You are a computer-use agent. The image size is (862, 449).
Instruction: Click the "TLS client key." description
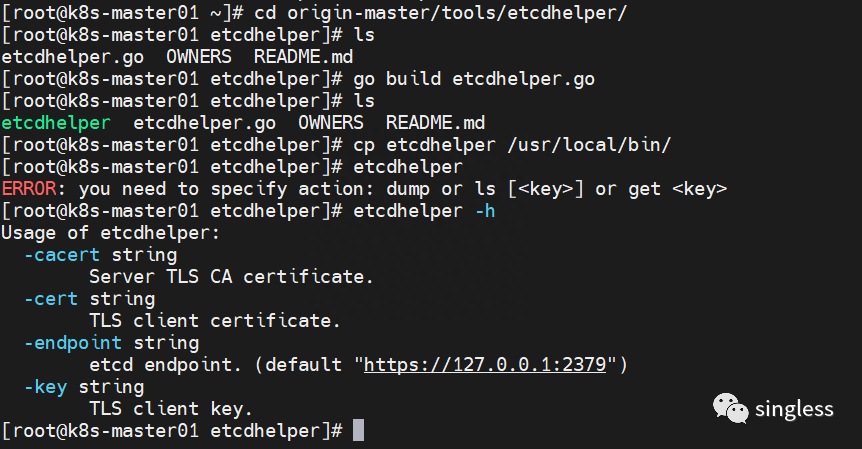(x=171, y=408)
